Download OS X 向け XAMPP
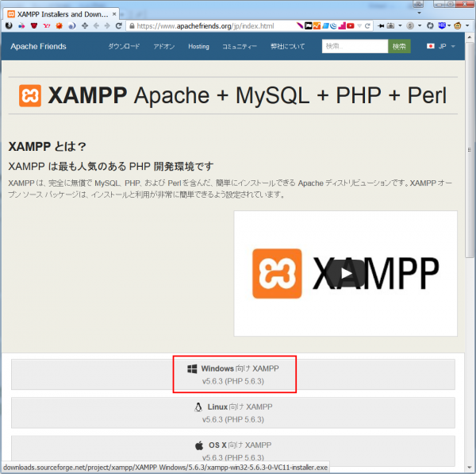 (x=233, y=451)
